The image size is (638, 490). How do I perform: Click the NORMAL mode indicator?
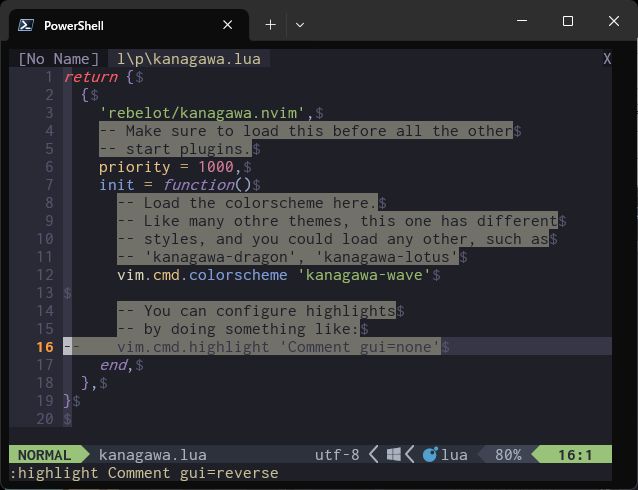45,455
